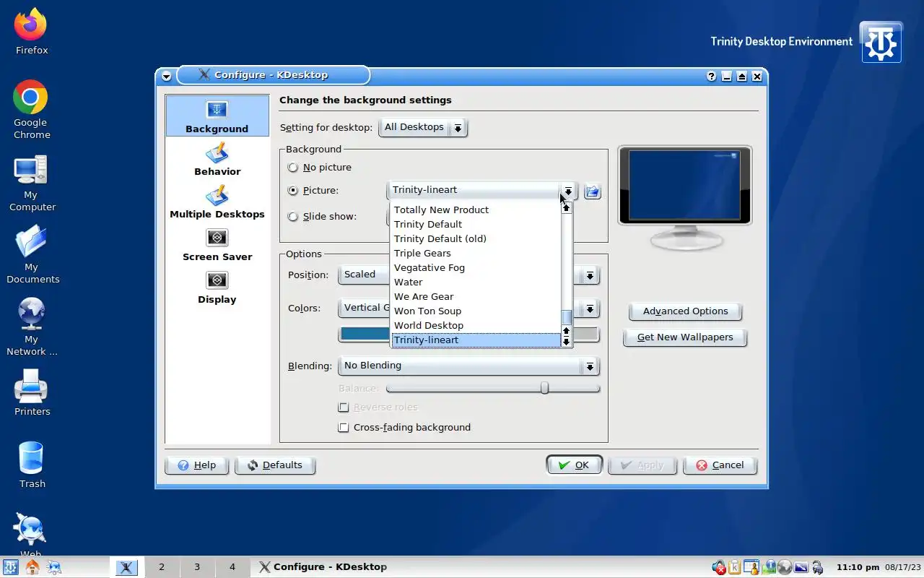Click the taskbar clock 11:10 pm
924x578 pixels.
pyautogui.click(x=858, y=567)
